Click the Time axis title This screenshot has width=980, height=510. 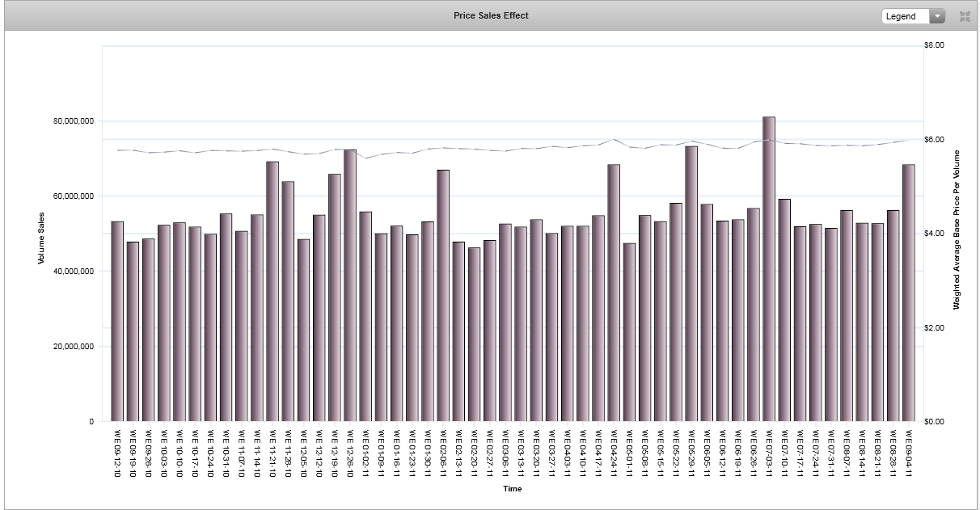click(x=512, y=489)
